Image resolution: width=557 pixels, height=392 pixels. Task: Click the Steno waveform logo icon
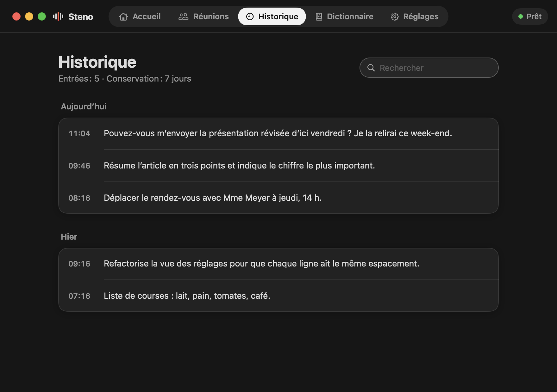click(58, 16)
